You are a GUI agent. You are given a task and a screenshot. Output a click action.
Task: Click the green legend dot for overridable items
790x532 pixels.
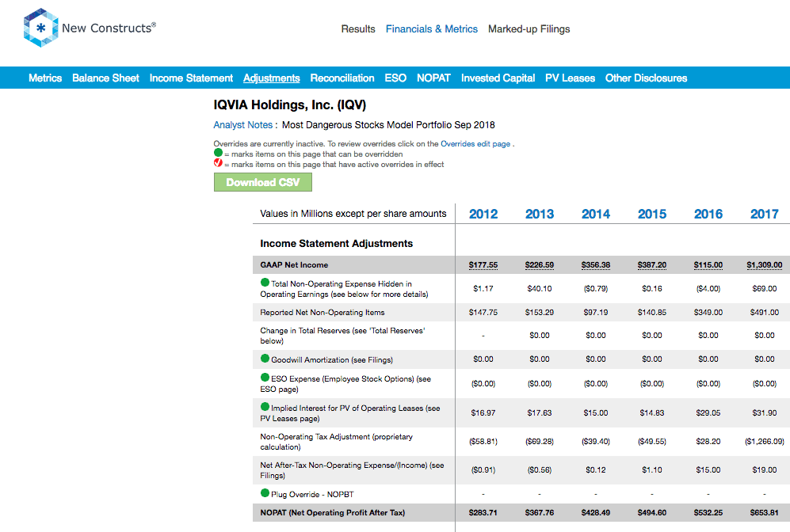click(218, 153)
